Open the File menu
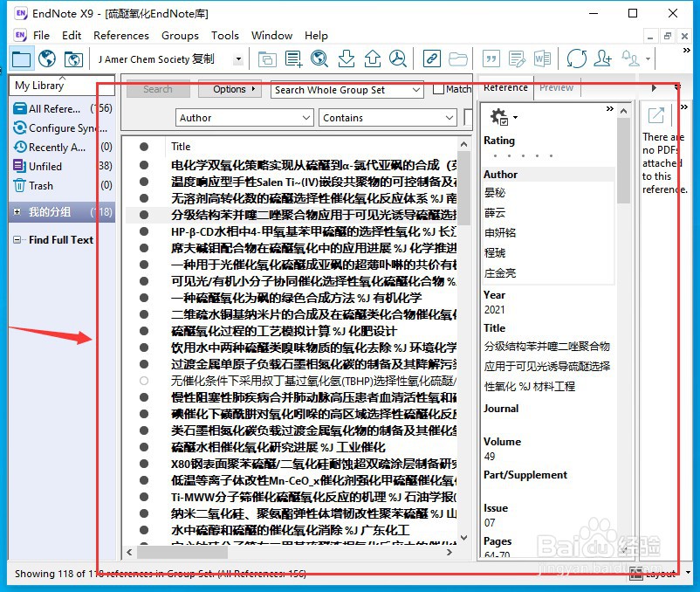 tap(42, 35)
